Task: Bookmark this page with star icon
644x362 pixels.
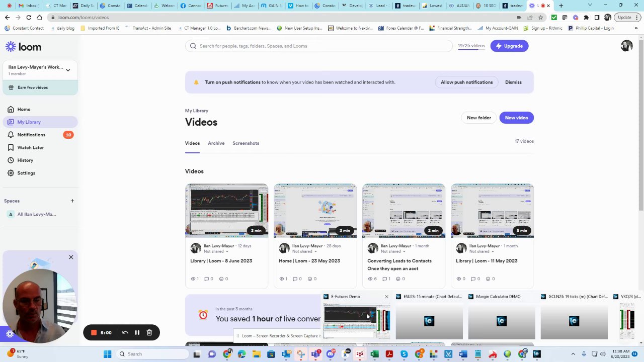Action: (x=540, y=17)
